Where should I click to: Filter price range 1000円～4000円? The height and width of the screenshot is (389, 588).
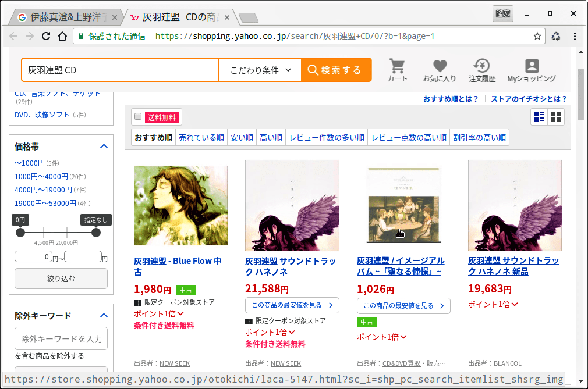[41, 177]
